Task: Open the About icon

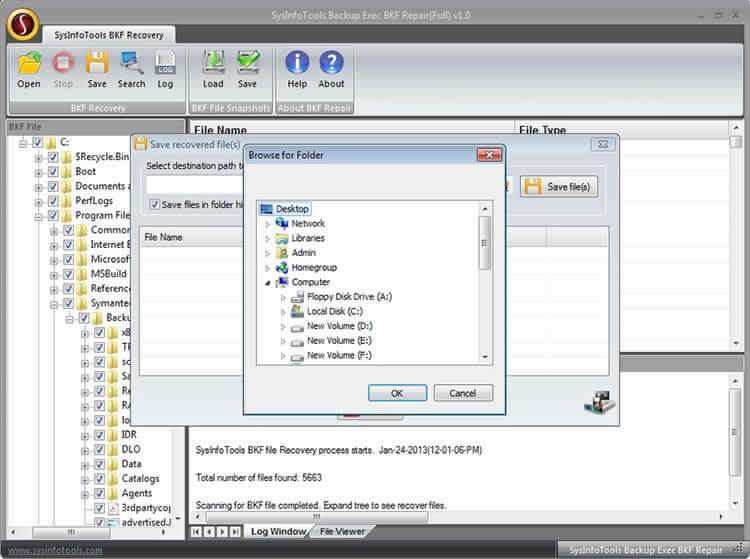Action: (331, 63)
